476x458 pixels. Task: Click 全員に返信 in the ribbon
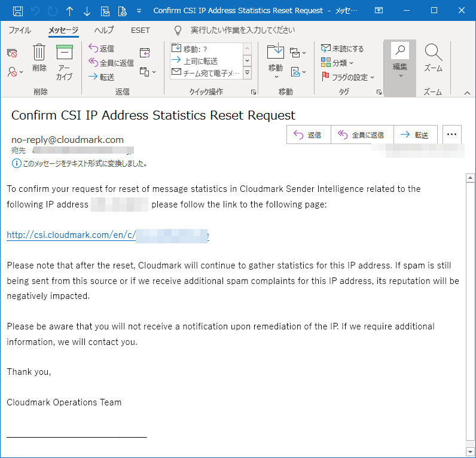pos(111,63)
